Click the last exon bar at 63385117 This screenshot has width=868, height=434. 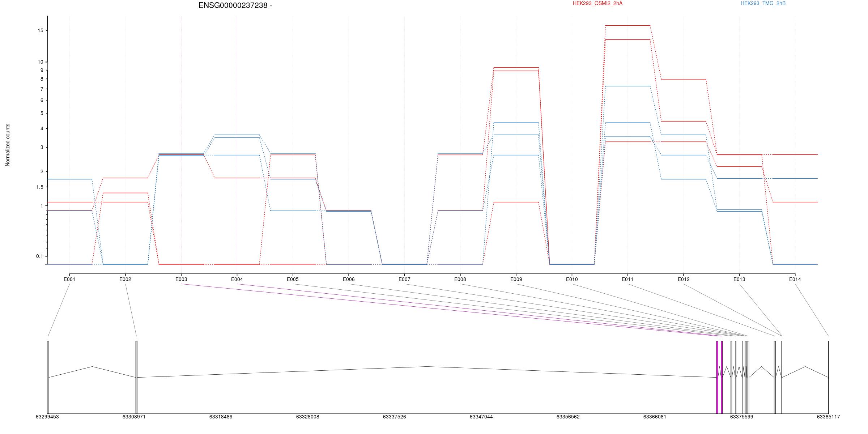829,377
